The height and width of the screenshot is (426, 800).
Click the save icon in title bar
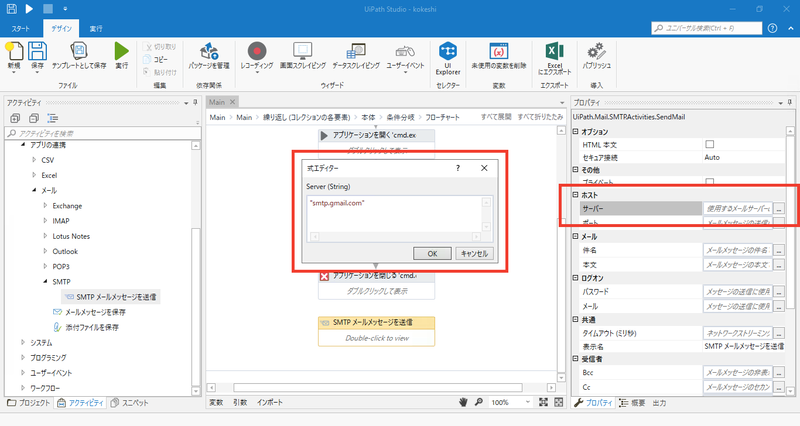tap(11, 9)
